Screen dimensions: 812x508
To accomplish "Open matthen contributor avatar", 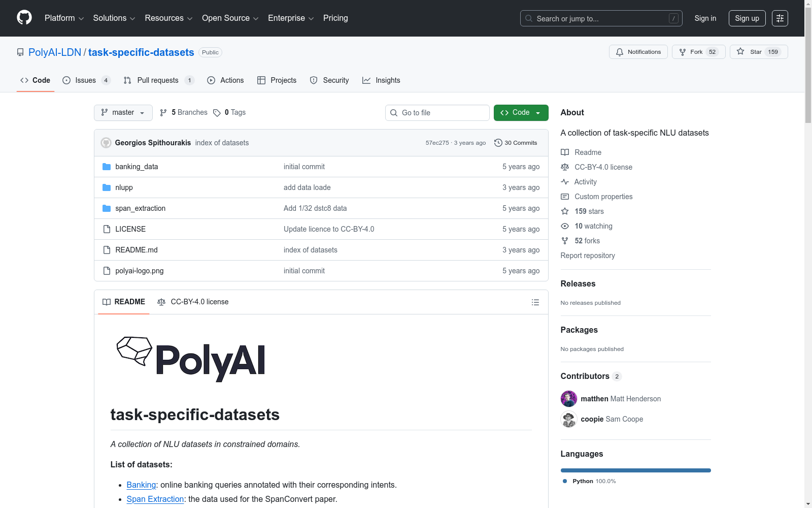I will [569, 399].
